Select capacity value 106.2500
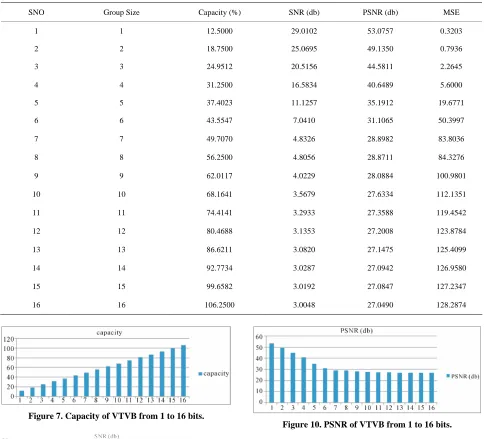The image size is (484, 439). pos(219,305)
